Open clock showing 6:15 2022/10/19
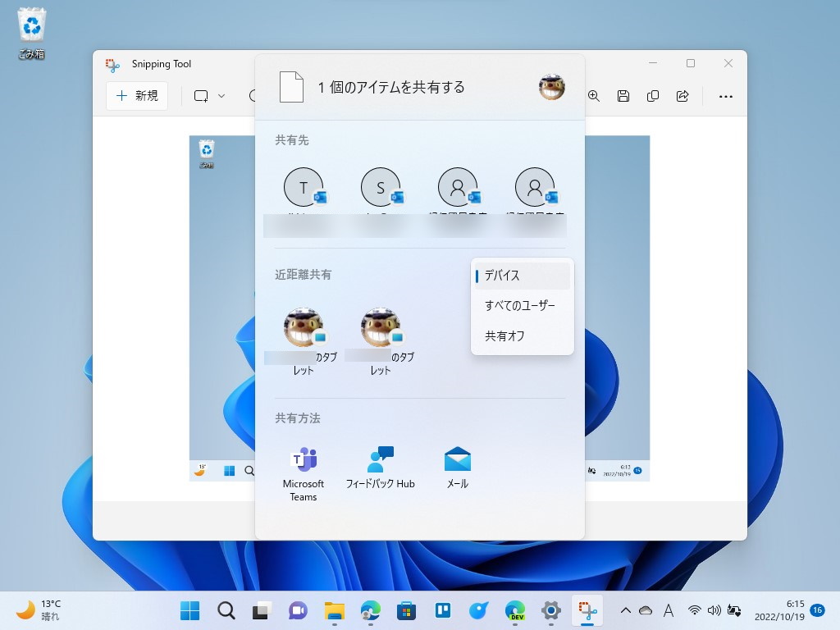Image resolution: width=840 pixels, height=630 pixels. click(x=779, y=610)
